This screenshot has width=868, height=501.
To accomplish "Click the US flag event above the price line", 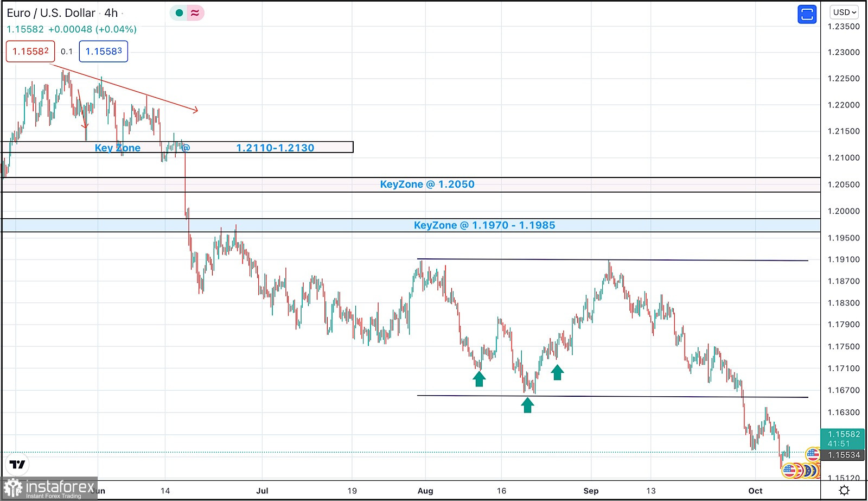I will coord(813,454).
